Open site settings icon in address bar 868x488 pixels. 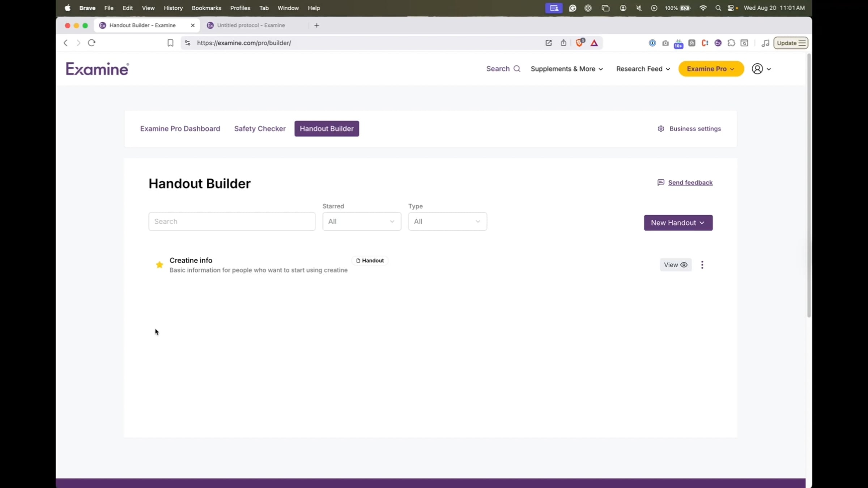point(187,43)
